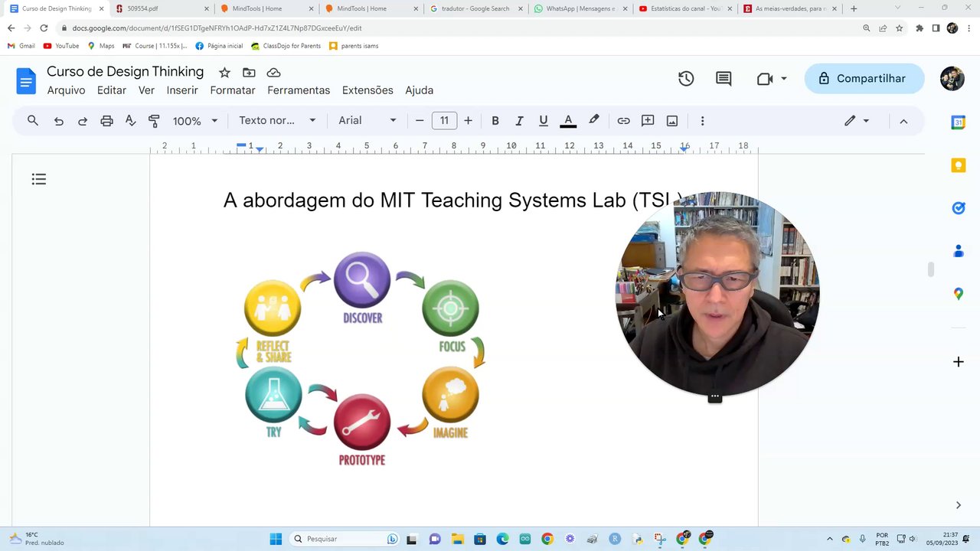Toggle underline formatting

544,121
